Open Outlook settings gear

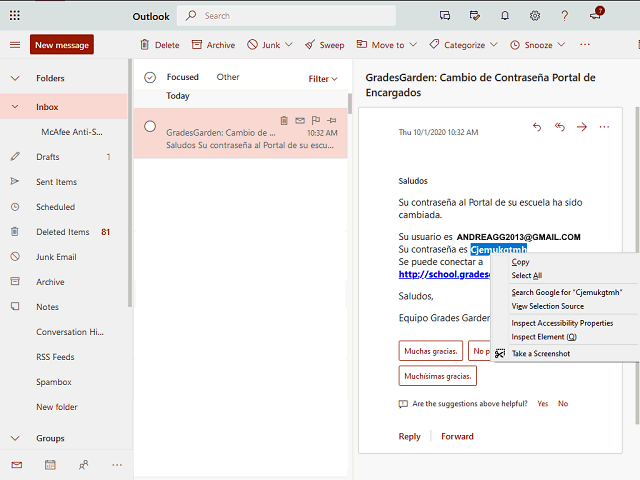click(x=535, y=16)
